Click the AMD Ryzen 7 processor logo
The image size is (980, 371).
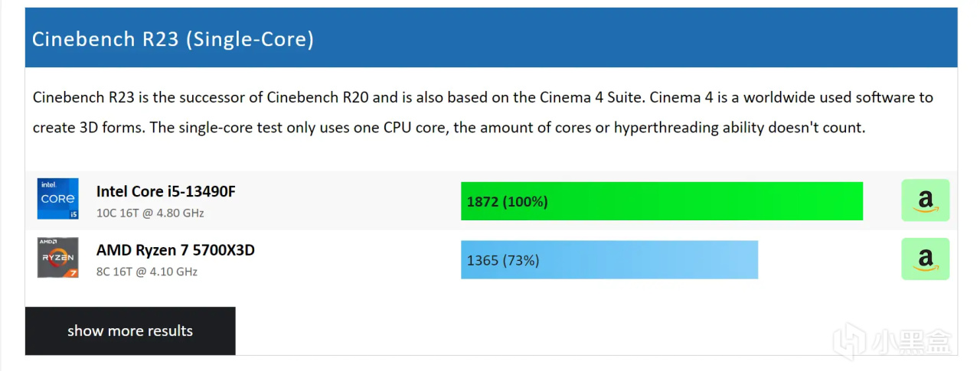58,258
